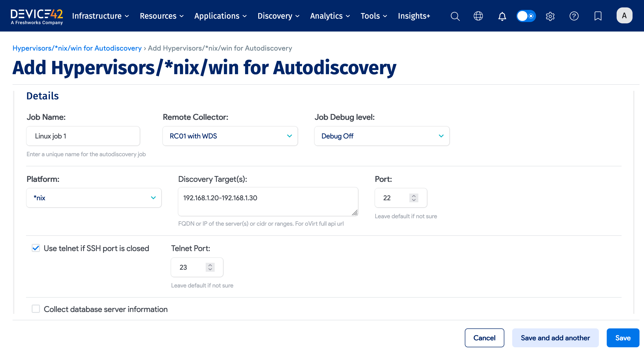Viewport: 644px width, 352px height.
Task: Click the globe language icon
Action: click(478, 16)
